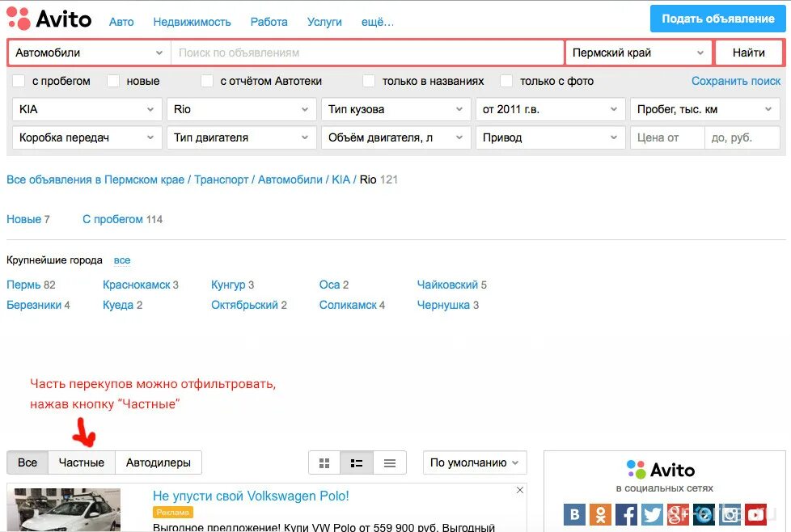
Task: Enable 'только с фото' checkbox
Action: [506, 81]
